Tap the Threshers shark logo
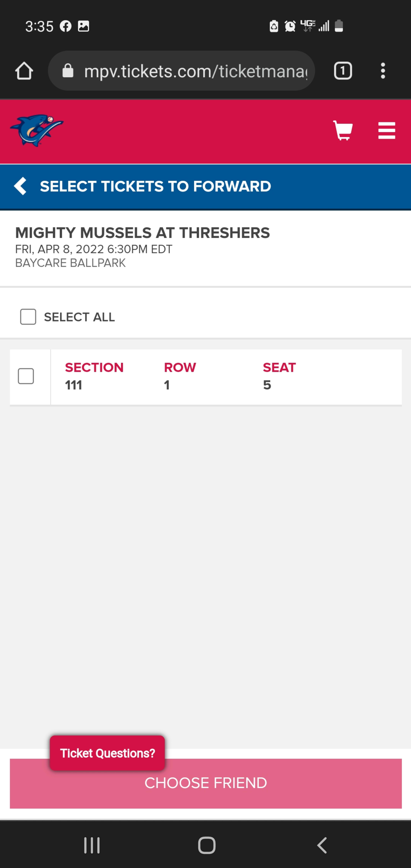 (37, 130)
